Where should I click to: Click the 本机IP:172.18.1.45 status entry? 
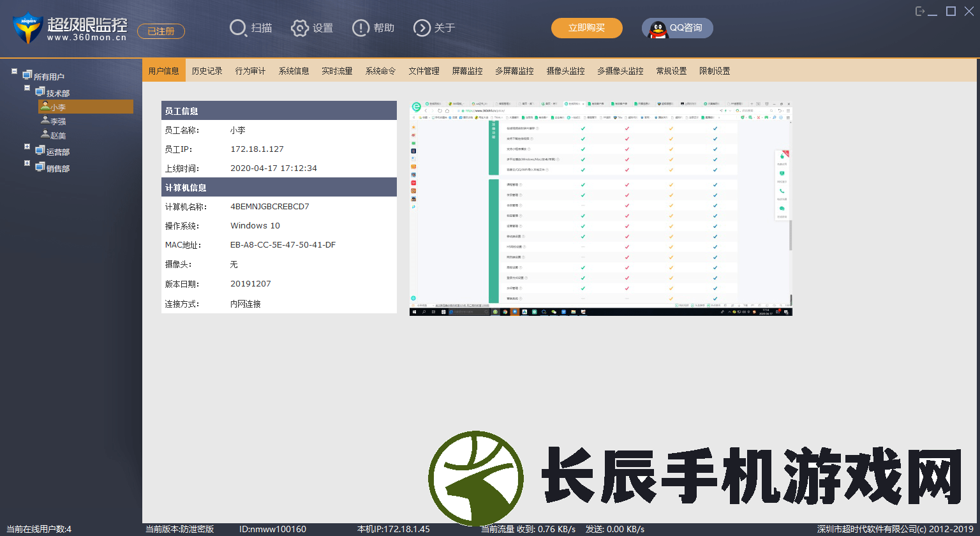click(394, 529)
